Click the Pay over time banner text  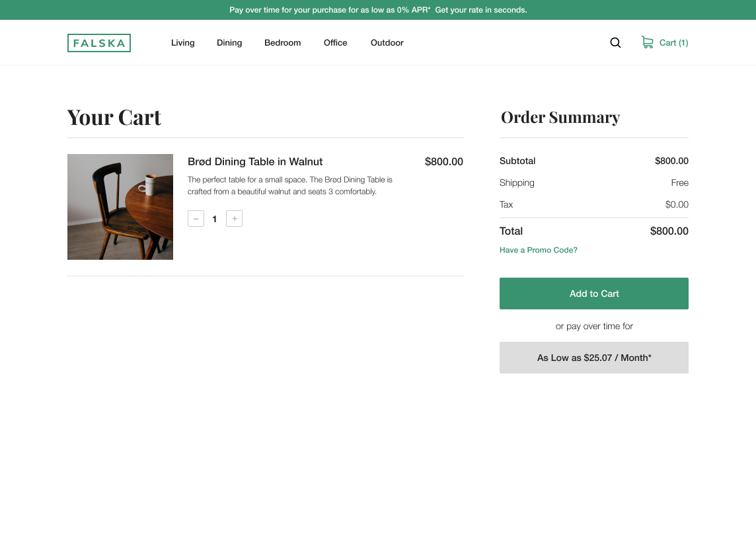tap(329, 10)
